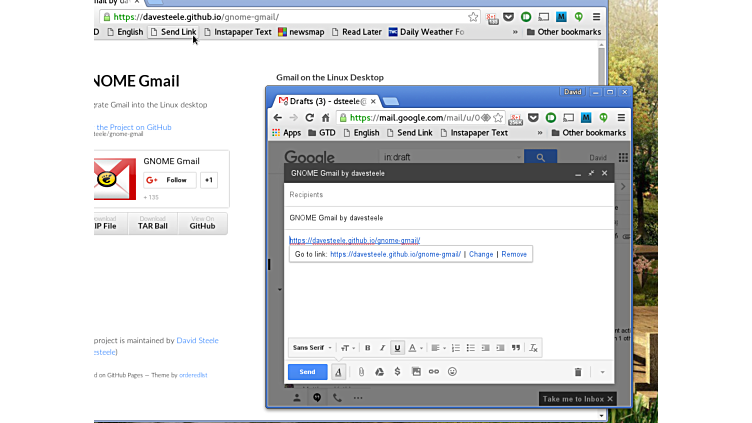Screen dimensions: 752x423
Task: Insert a photo in the compose toolbar
Action: coord(416,371)
